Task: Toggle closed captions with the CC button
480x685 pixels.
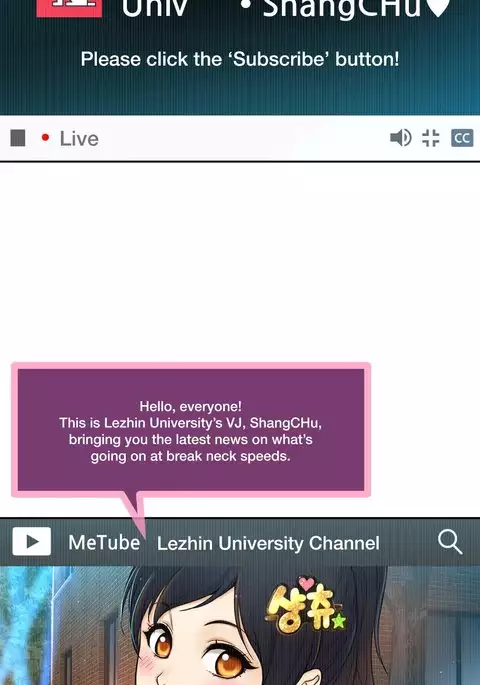Action: coord(462,138)
